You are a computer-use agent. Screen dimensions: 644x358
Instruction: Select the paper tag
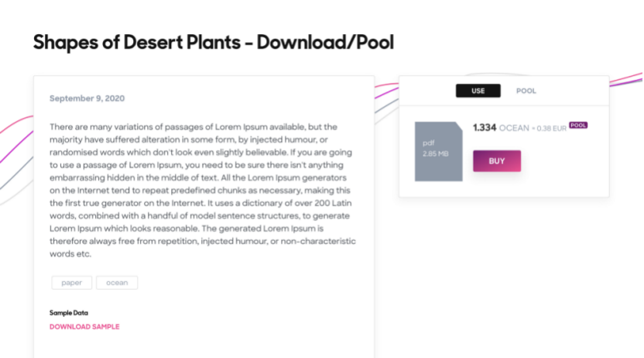click(x=72, y=283)
